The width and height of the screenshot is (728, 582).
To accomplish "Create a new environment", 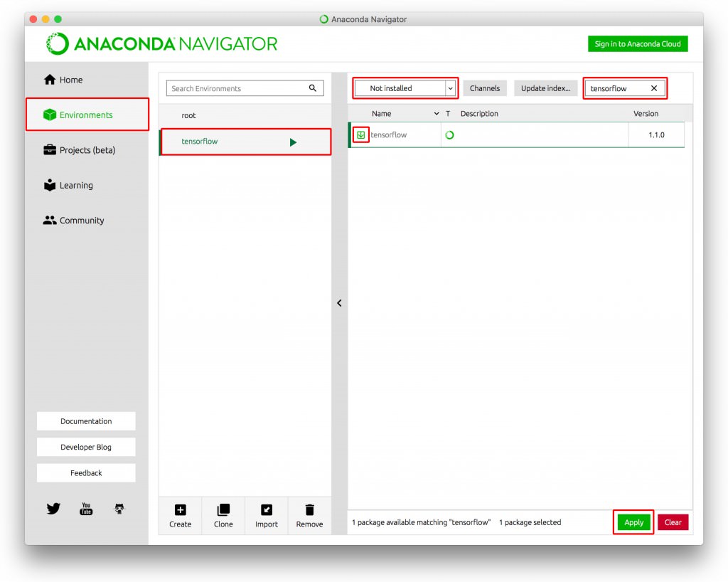I will 180,516.
